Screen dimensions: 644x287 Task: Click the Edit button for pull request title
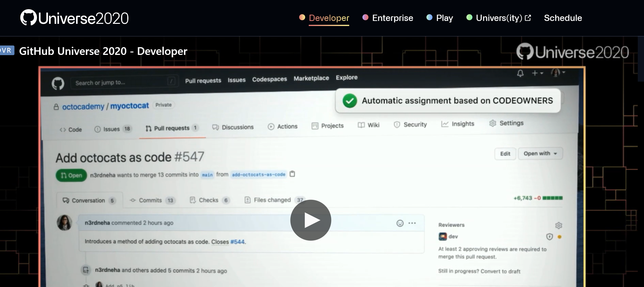(x=505, y=154)
